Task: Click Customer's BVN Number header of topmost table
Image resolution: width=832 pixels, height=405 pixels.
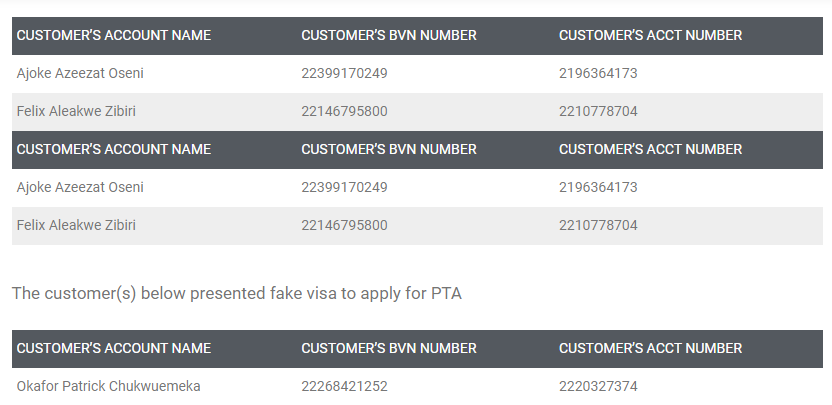Action: pyautogui.click(x=389, y=35)
